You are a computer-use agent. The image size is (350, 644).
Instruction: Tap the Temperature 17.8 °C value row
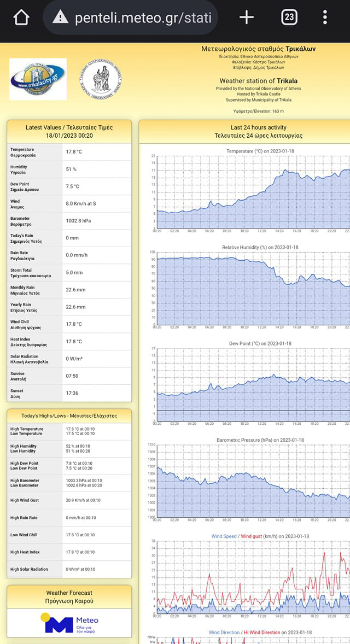pyautogui.click(x=69, y=151)
